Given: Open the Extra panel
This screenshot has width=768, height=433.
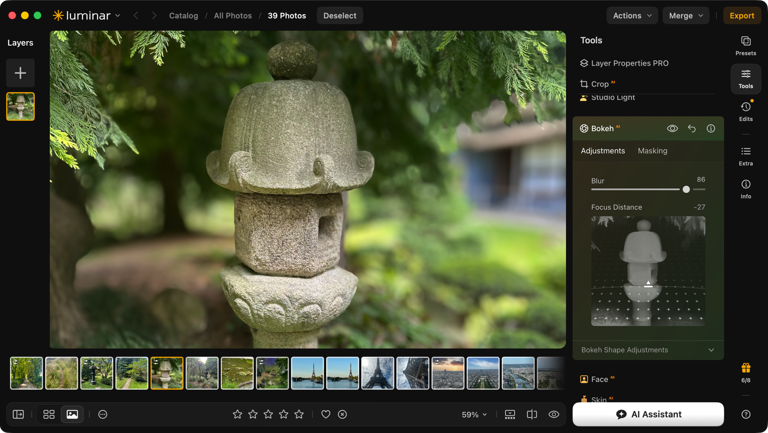Looking at the screenshot, I should [x=745, y=156].
